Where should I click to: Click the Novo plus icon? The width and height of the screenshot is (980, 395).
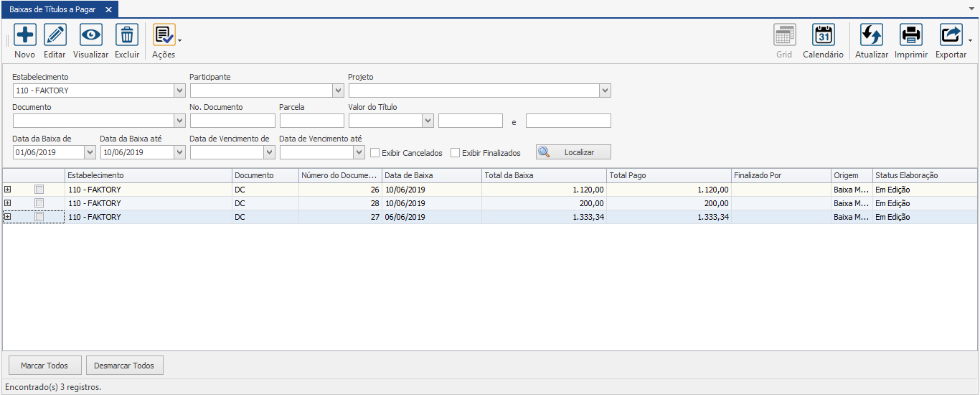pos(25,34)
